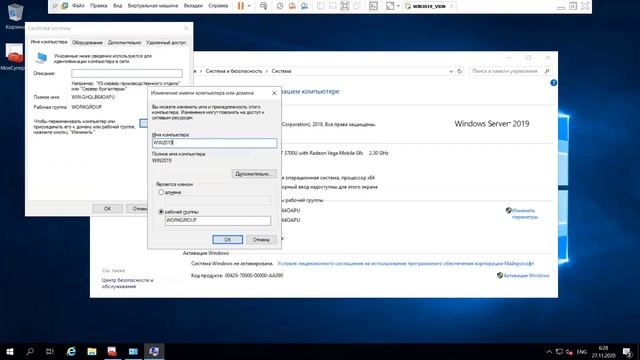Image resolution: width=640 pixels, height=360 pixels.
Task: Open the dropdown arrow next to Pause
Action: click(x=249, y=6)
